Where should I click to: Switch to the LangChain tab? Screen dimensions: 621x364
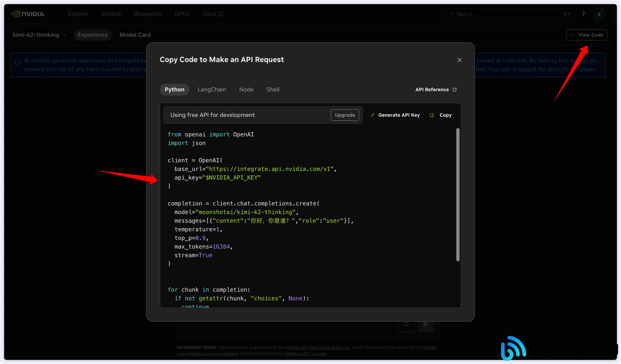(212, 90)
